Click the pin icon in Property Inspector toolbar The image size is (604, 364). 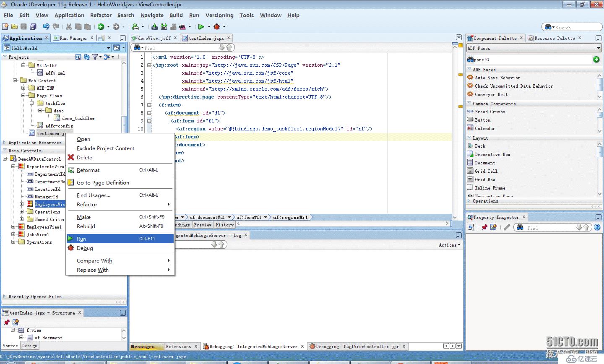point(484,227)
